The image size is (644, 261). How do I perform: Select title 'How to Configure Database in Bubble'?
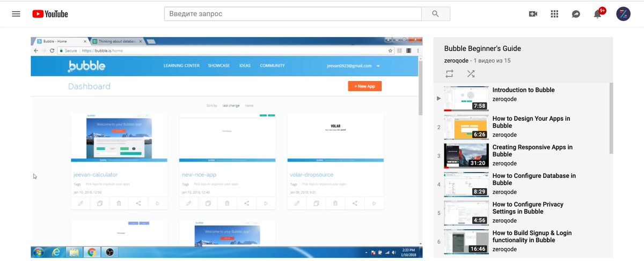point(534,179)
